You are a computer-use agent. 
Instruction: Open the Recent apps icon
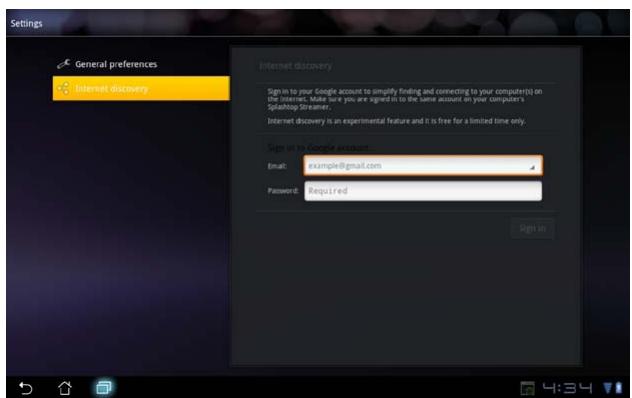pyautogui.click(x=104, y=388)
